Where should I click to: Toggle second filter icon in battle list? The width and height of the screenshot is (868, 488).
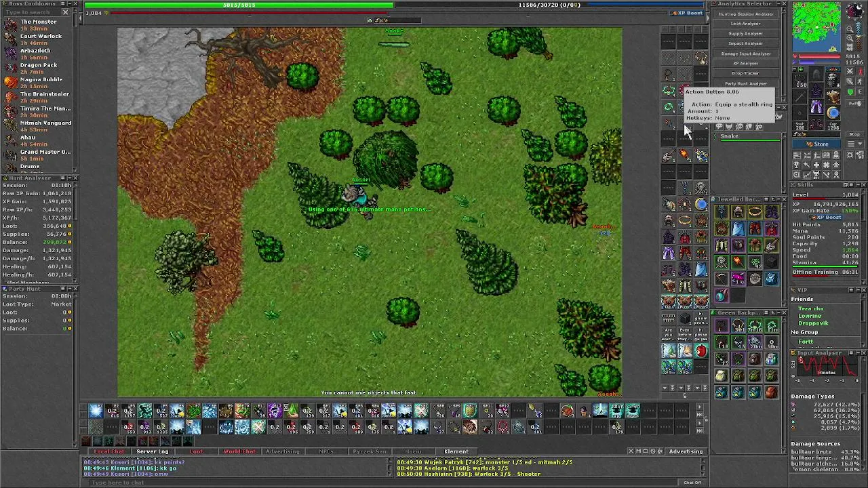point(729,126)
